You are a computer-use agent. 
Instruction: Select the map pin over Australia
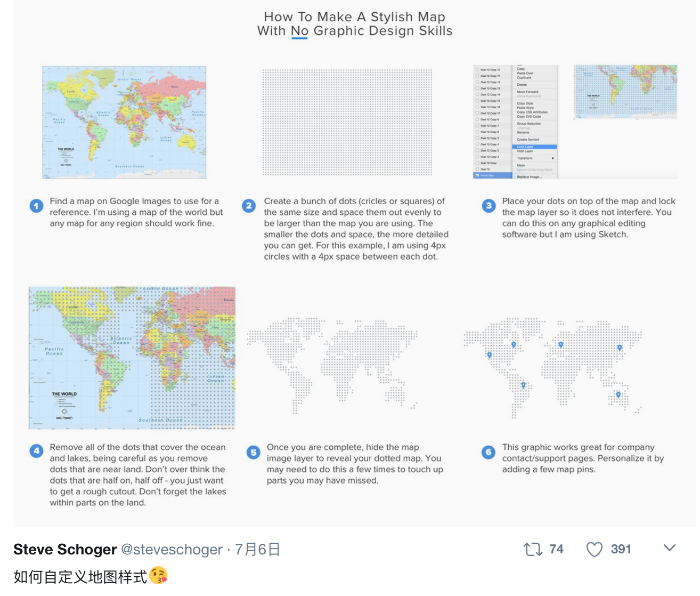point(618,395)
